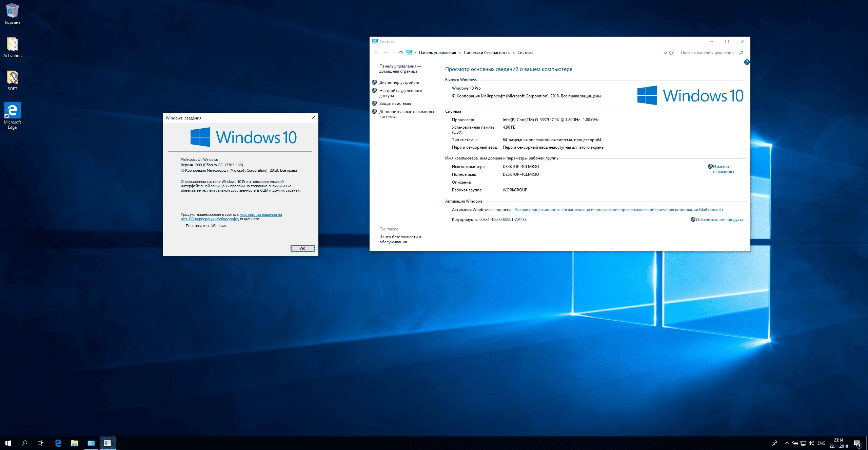Select the 4,96 ГБ memory value
The height and width of the screenshot is (450, 868).
tap(509, 127)
